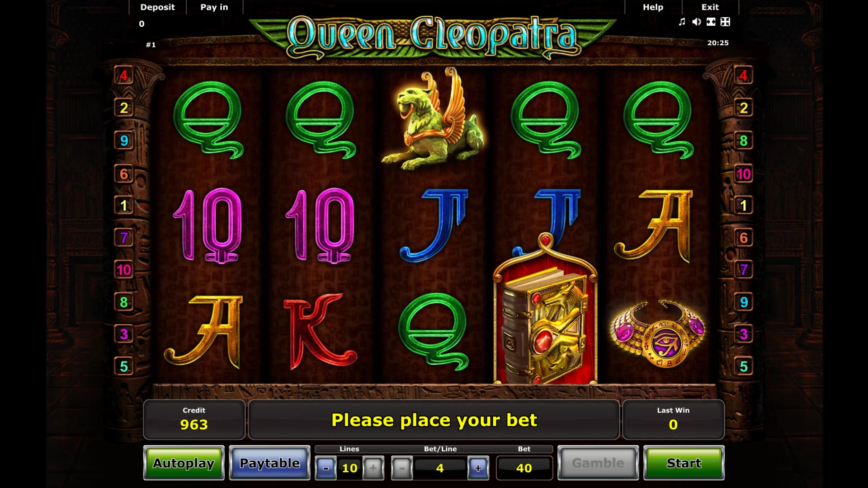Click the jeweled Eye of Horus necklace
The image size is (868, 488).
coord(658,333)
